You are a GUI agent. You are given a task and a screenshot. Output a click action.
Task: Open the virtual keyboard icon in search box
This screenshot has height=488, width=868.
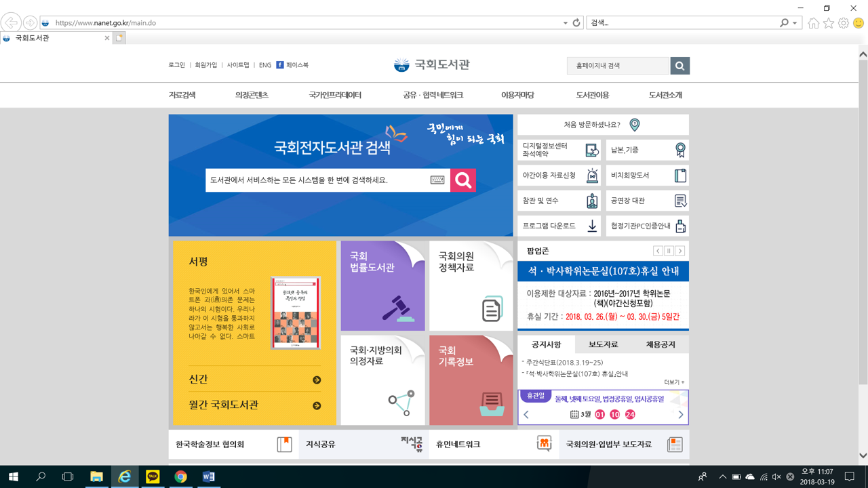coord(437,180)
